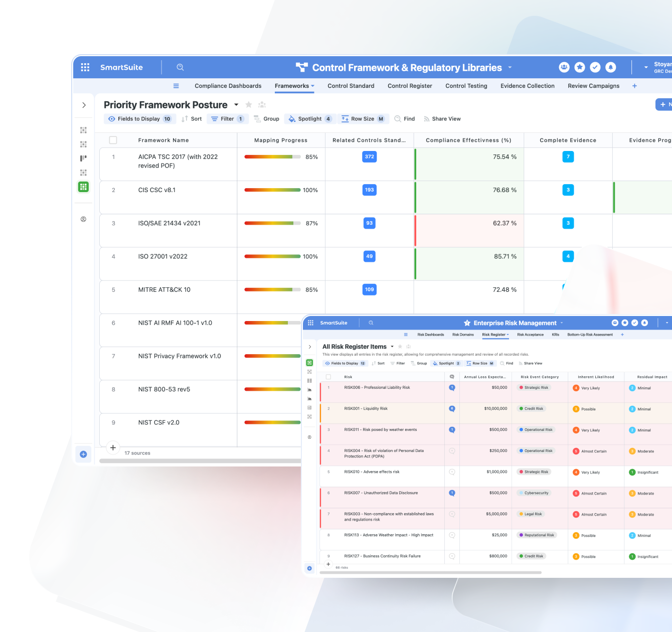Open the Frameworks tab dropdown arrow

313,86
